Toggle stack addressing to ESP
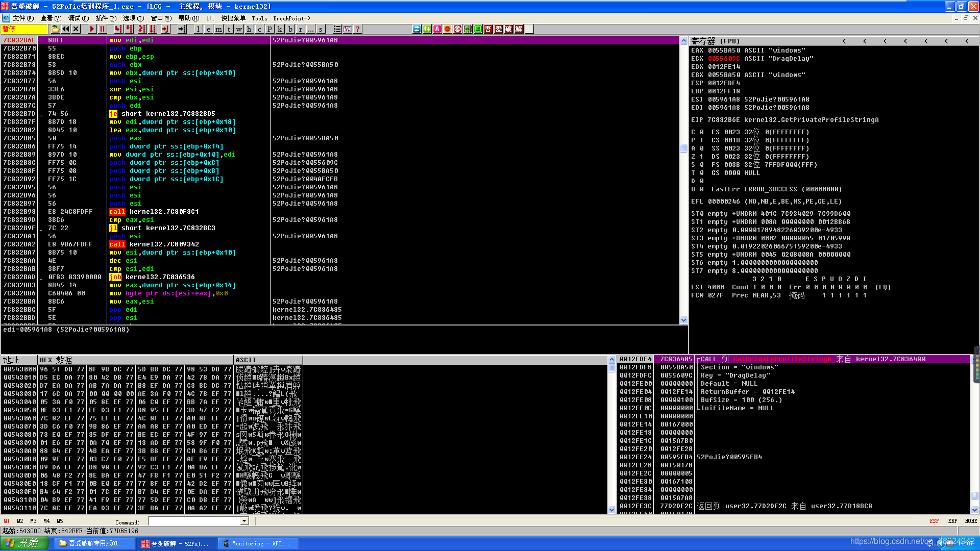980x551 pixels. pyautogui.click(x=934, y=521)
